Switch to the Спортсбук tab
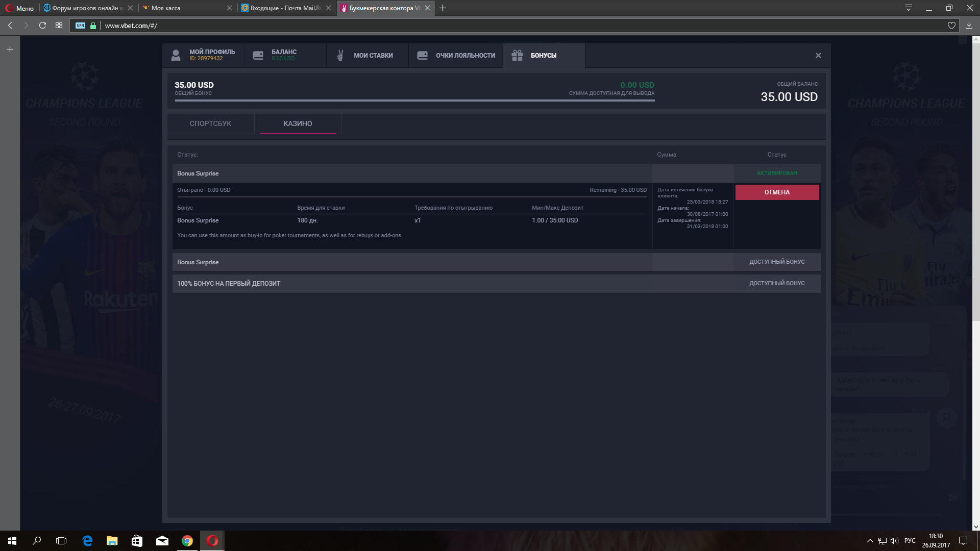 point(210,123)
